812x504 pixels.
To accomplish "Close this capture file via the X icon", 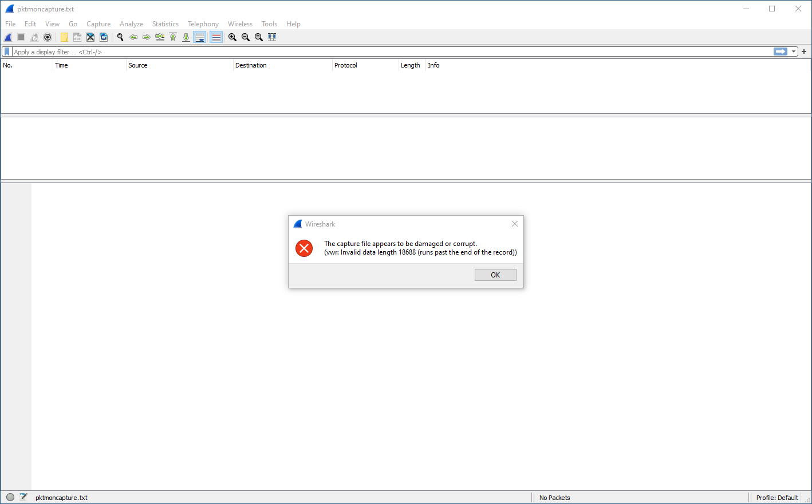I will [90, 37].
